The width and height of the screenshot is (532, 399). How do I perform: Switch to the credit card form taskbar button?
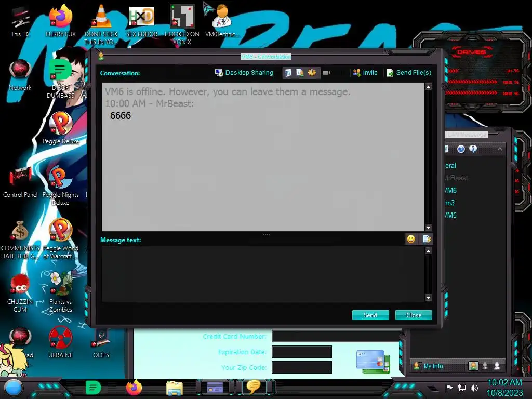(x=215, y=388)
